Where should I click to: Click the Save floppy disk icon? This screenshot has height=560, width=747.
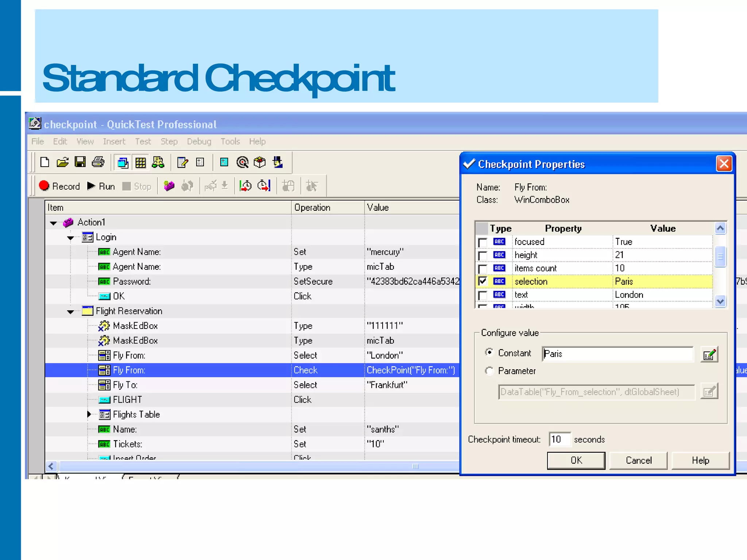click(x=80, y=162)
